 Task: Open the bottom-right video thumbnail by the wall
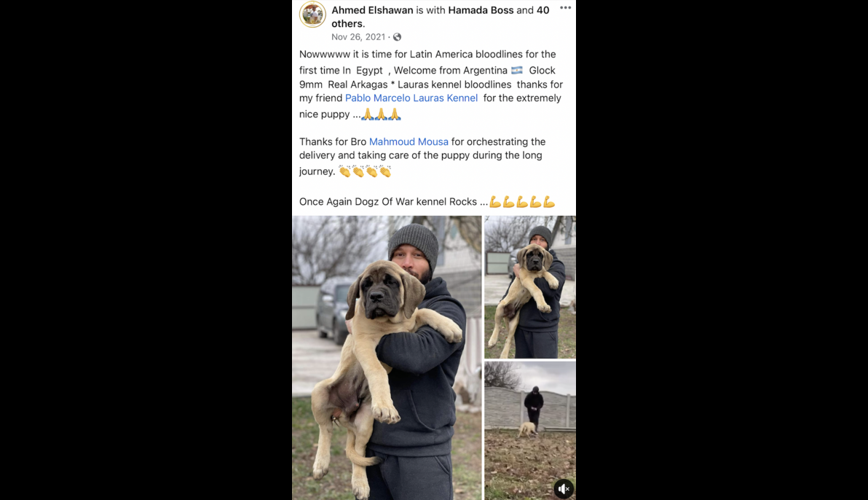530,430
